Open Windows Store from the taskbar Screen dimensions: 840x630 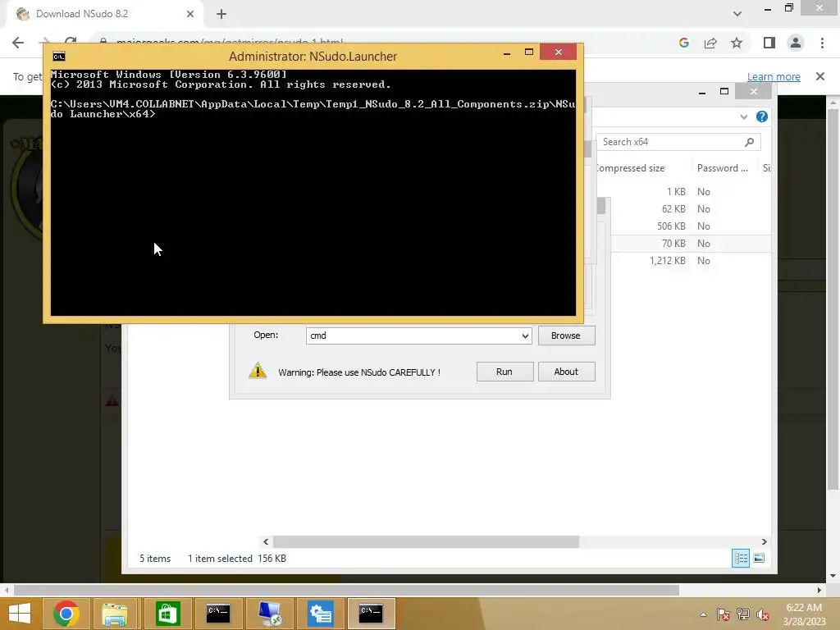click(167, 614)
